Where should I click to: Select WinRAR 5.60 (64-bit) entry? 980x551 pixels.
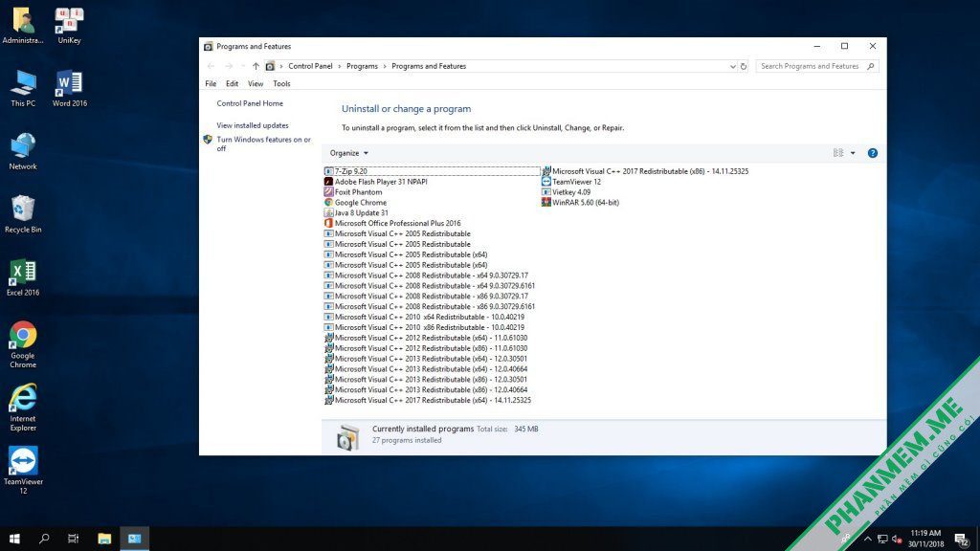(581, 203)
